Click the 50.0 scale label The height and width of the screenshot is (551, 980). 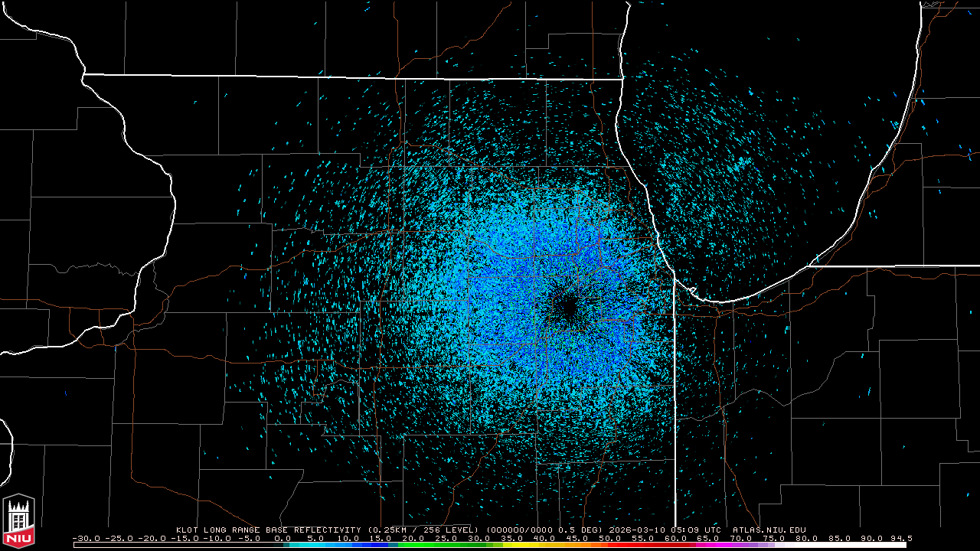[x=610, y=539]
